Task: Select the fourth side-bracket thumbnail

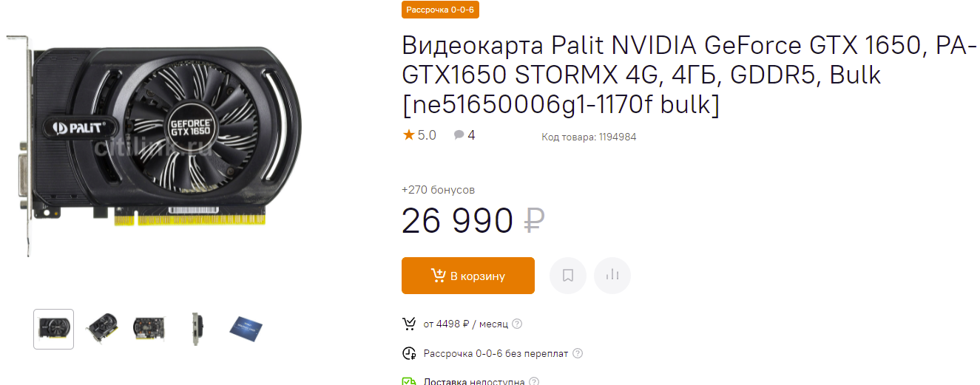Action: tap(197, 328)
